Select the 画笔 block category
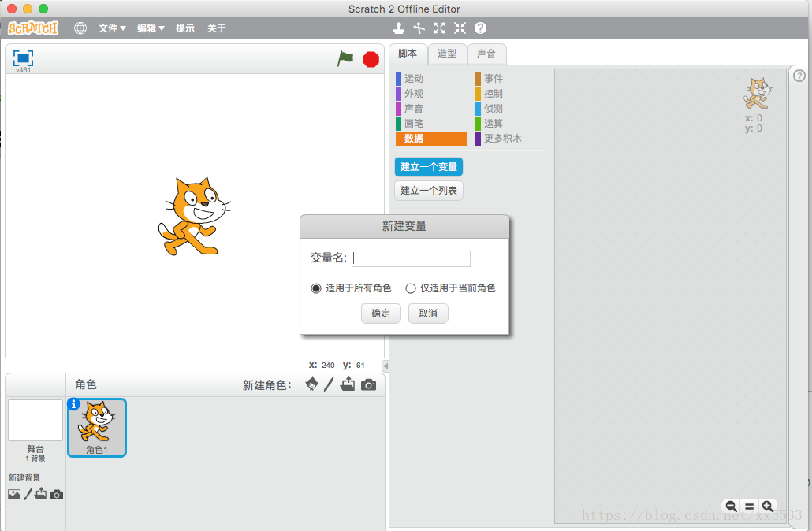The width and height of the screenshot is (812, 531). [431, 124]
